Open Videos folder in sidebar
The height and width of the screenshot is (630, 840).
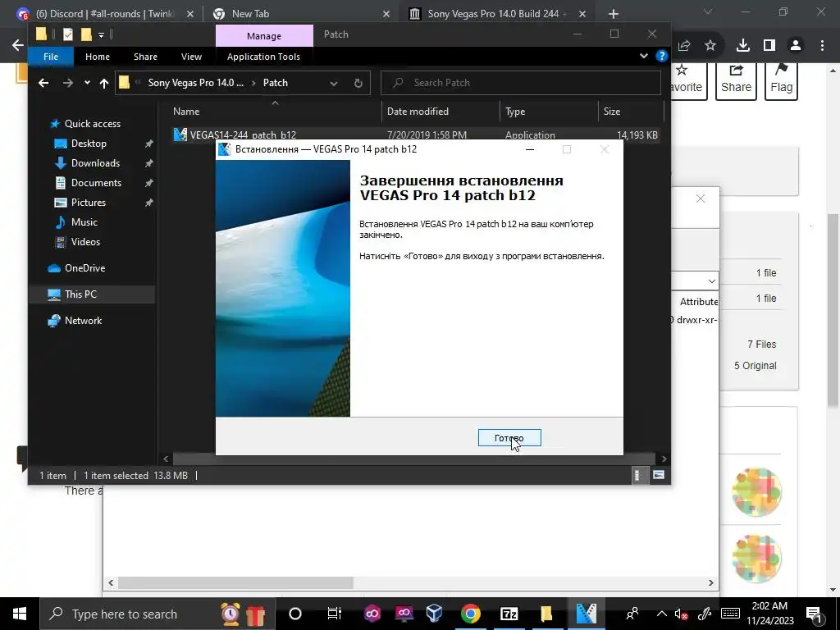(x=85, y=242)
